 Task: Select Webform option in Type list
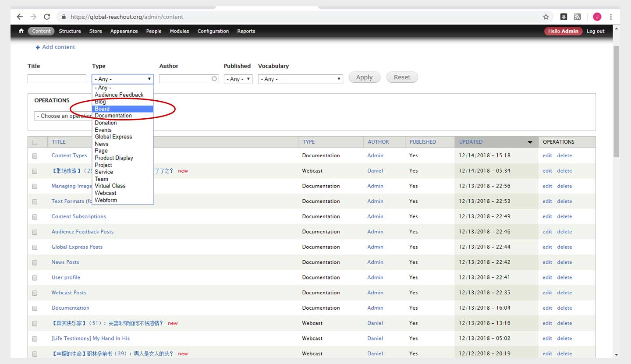point(123,200)
